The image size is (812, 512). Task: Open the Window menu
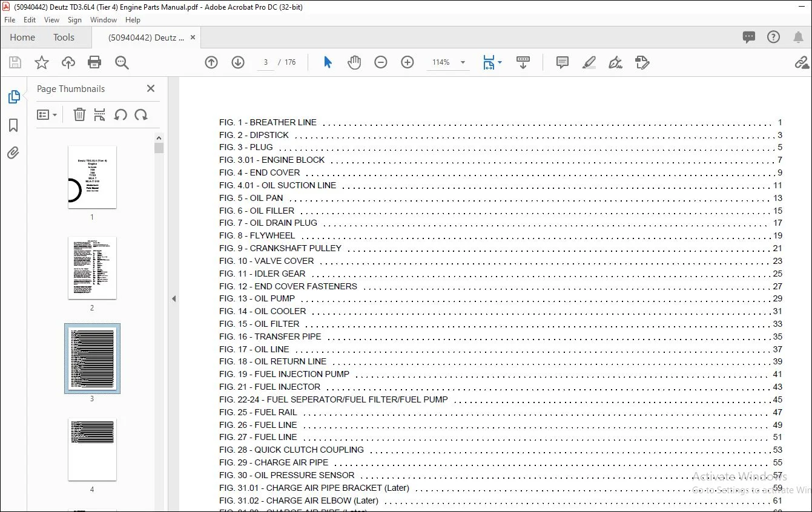pyautogui.click(x=104, y=20)
